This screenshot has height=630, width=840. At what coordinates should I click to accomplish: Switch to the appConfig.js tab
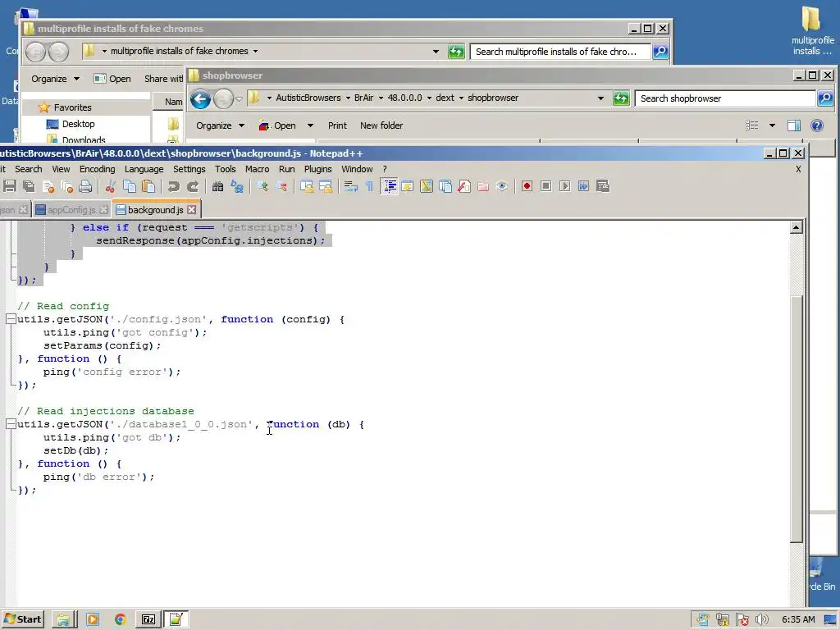[71, 210]
